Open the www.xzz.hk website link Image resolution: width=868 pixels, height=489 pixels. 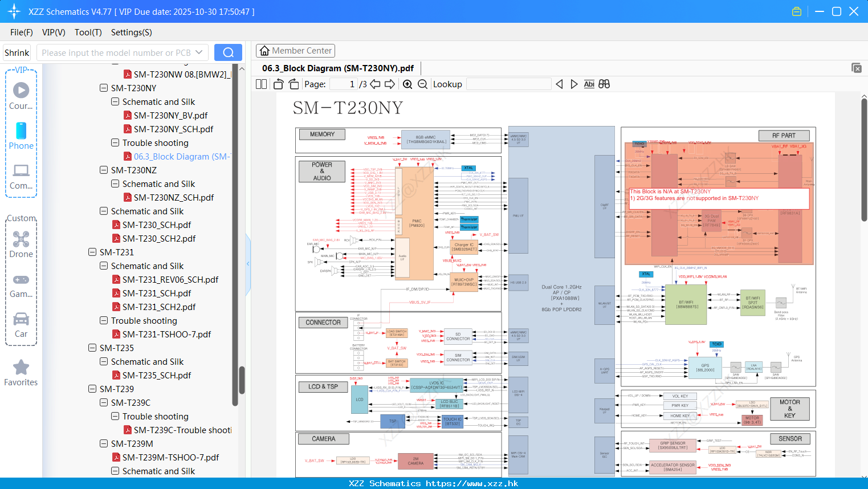coord(472,483)
